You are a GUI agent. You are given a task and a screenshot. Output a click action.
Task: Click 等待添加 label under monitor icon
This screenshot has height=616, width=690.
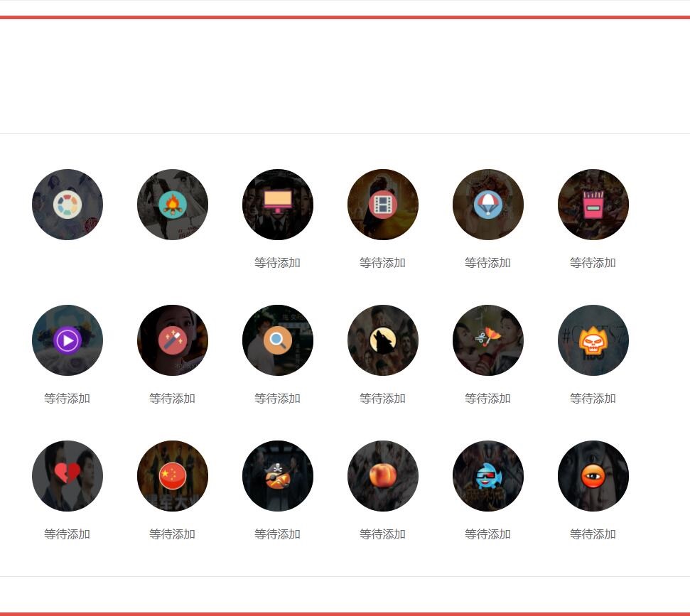tap(278, 263)
